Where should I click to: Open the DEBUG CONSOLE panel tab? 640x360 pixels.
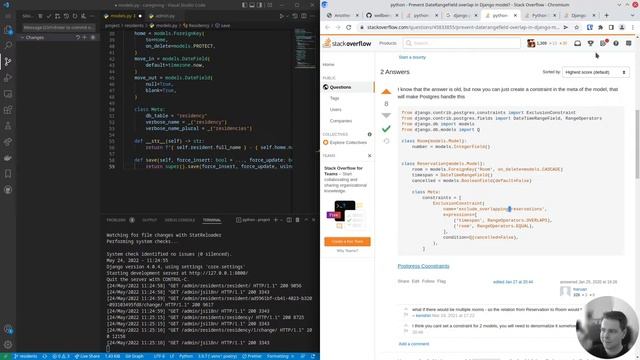point(180,220)
